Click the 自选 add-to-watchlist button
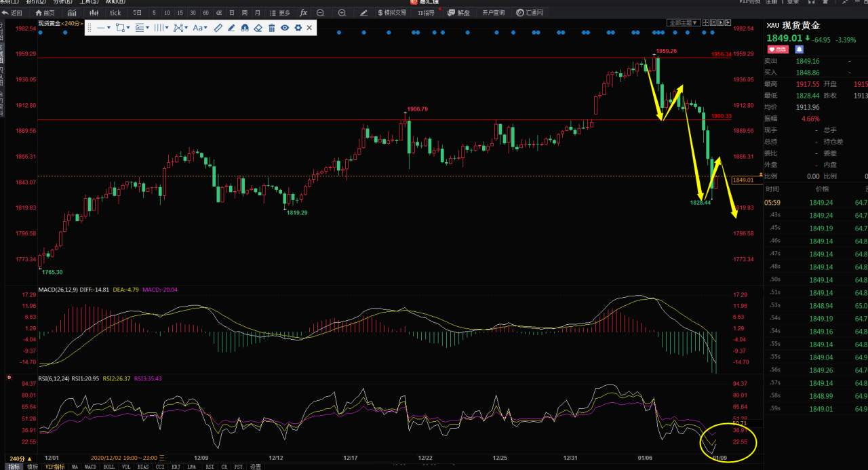 (778, 50)
